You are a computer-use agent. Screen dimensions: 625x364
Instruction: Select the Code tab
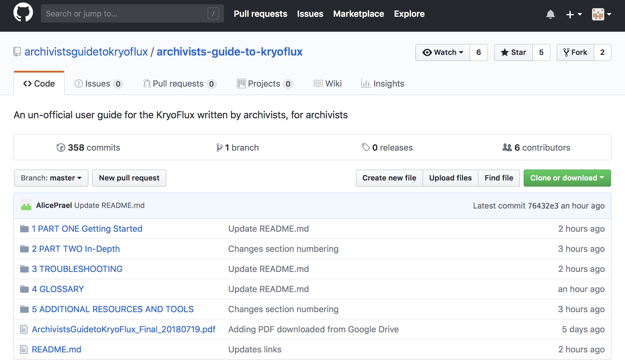[39, 84]
